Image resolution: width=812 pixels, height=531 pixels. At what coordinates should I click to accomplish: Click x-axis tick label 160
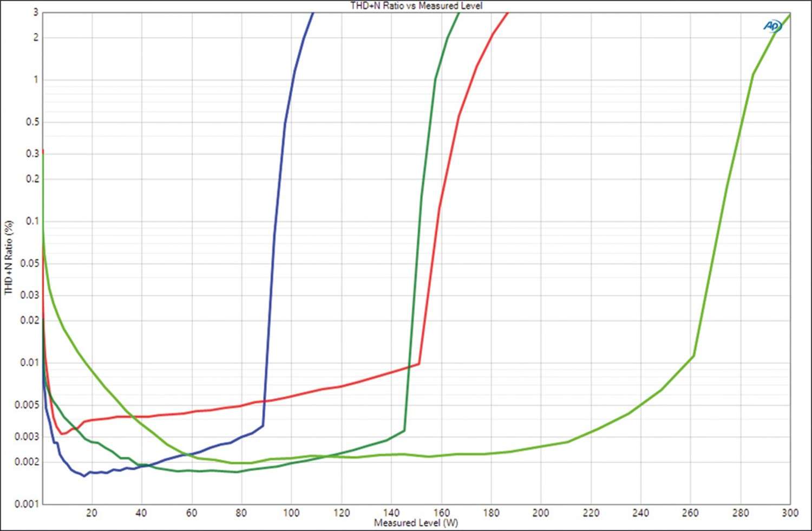[x=441, y=513]
